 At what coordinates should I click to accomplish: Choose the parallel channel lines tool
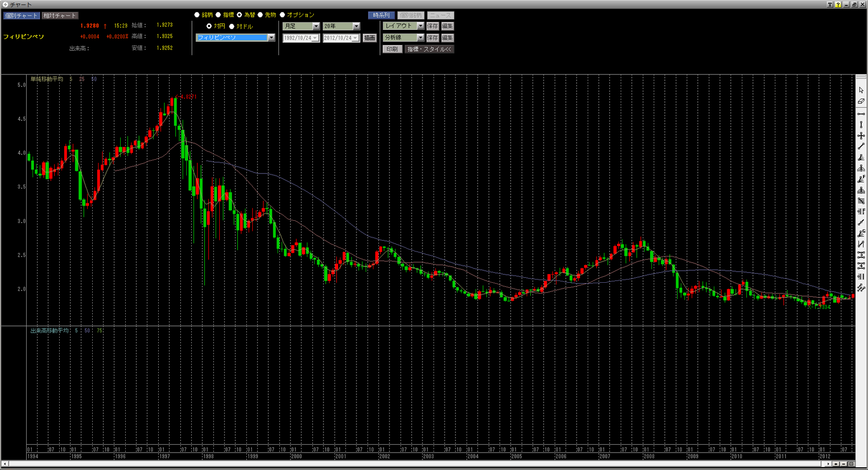(x=861, y=201)
